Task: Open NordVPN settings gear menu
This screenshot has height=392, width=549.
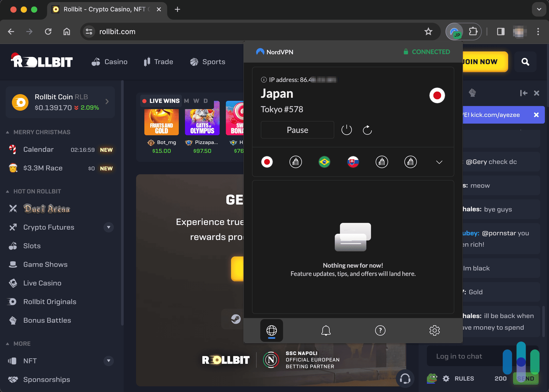Action: click(434, 330)
